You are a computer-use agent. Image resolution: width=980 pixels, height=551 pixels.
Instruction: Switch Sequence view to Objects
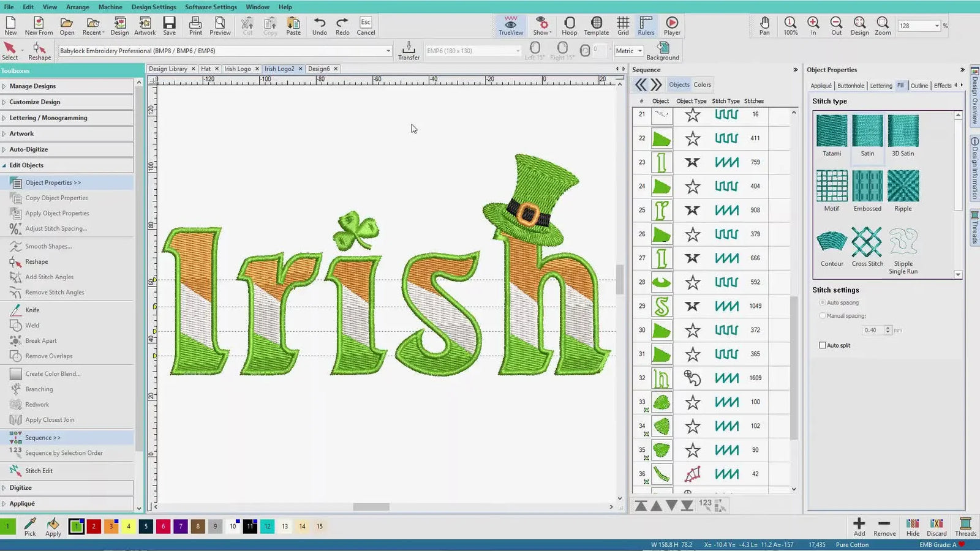(x=679, y=84)
